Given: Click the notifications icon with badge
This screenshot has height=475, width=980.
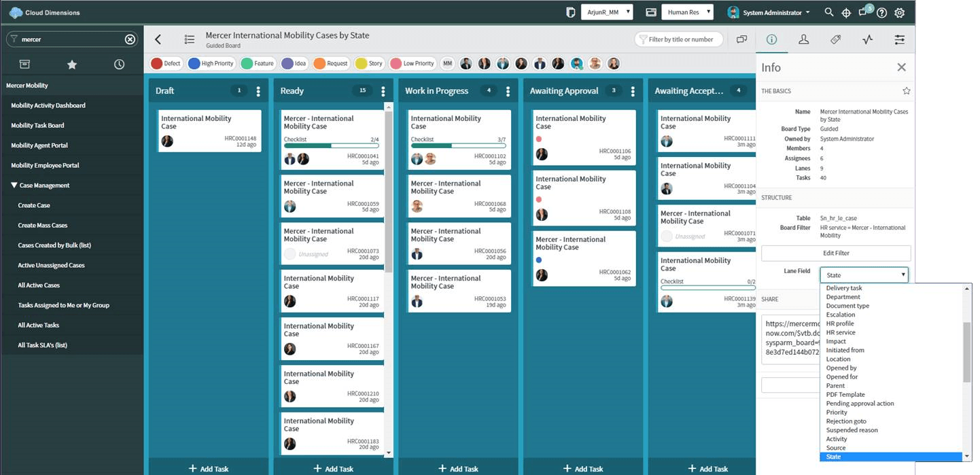Looking at the screenshot, I should [x=862, y=12].
